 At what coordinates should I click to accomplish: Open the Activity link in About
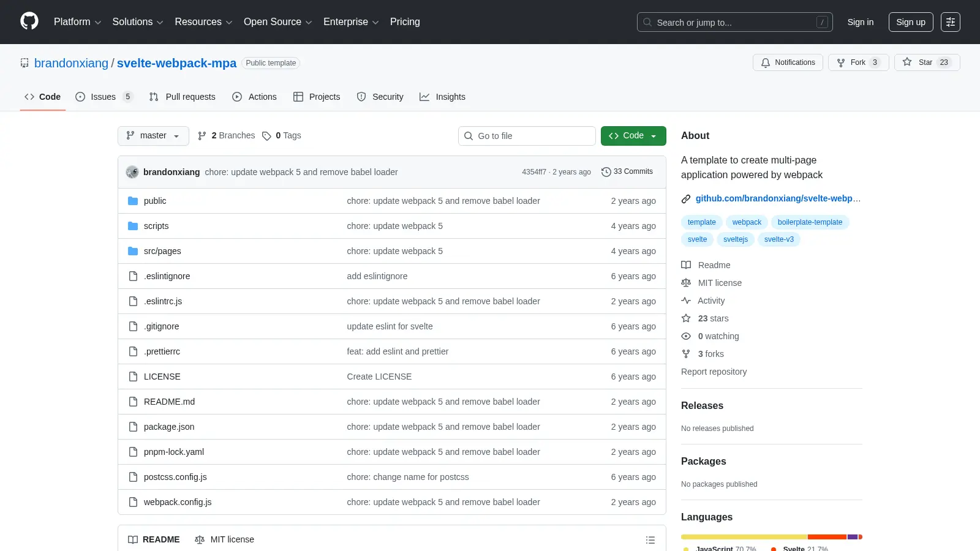pyautogui.click(x=703, y=301)
